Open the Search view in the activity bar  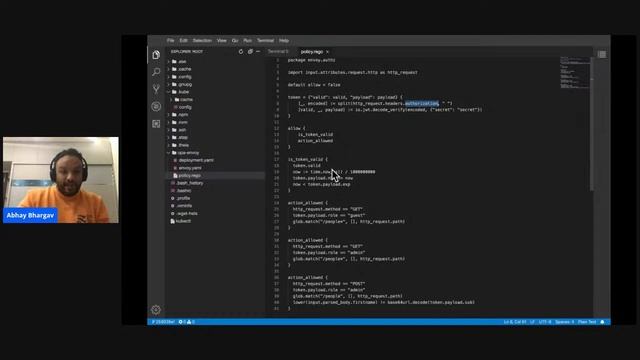tap(156, 72)
